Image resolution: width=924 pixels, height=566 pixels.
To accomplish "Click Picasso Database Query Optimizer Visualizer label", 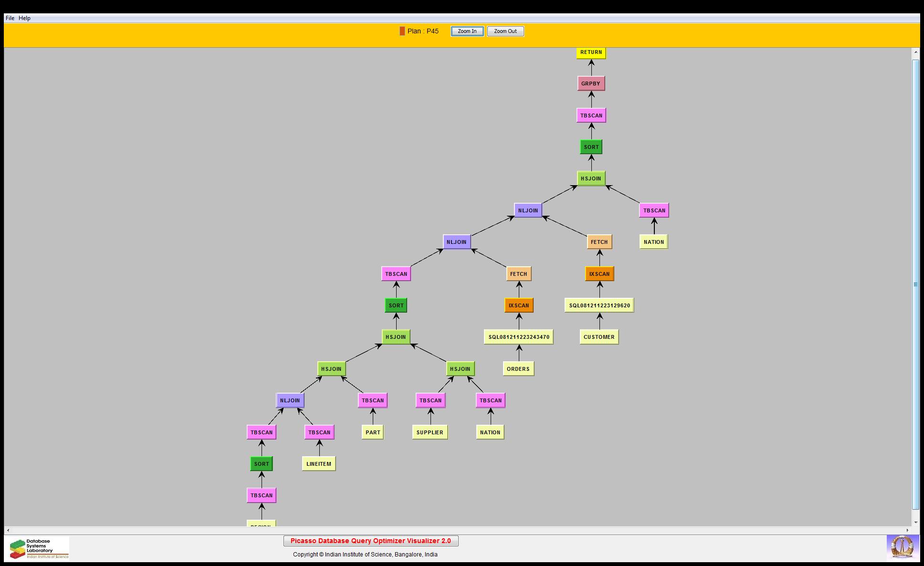I will (370, 541).
